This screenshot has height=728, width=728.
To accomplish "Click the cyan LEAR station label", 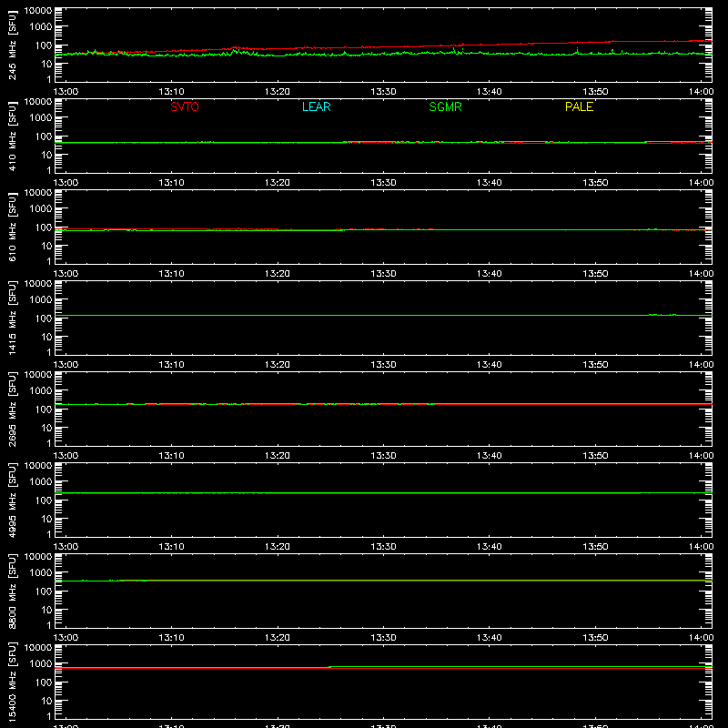I will (x=316, y=106).
